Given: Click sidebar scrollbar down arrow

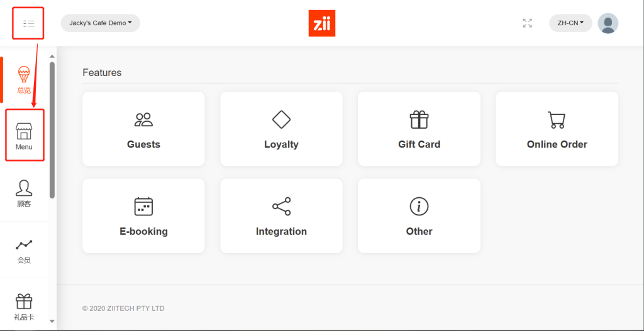Looking at the screenshot, I should (x=52, y=321).
